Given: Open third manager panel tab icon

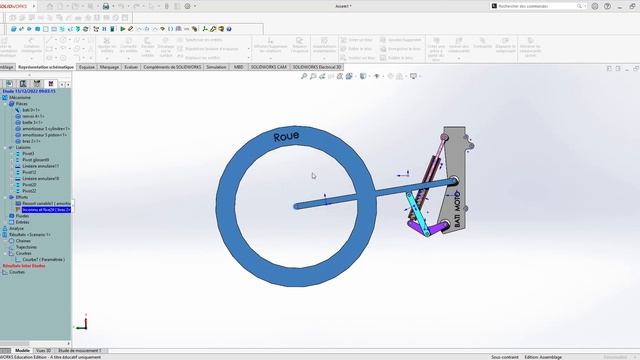Looking at the screenshot, I should [37, 84].
